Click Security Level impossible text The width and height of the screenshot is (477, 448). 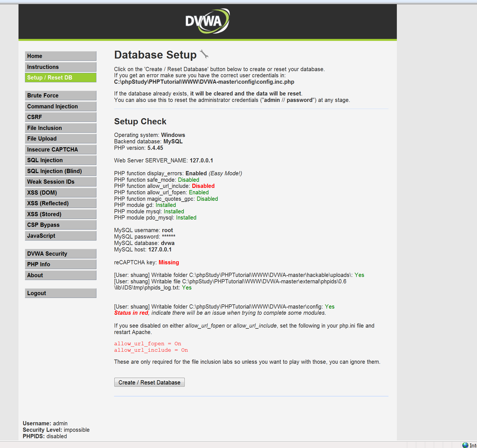(x=56, y=430)
